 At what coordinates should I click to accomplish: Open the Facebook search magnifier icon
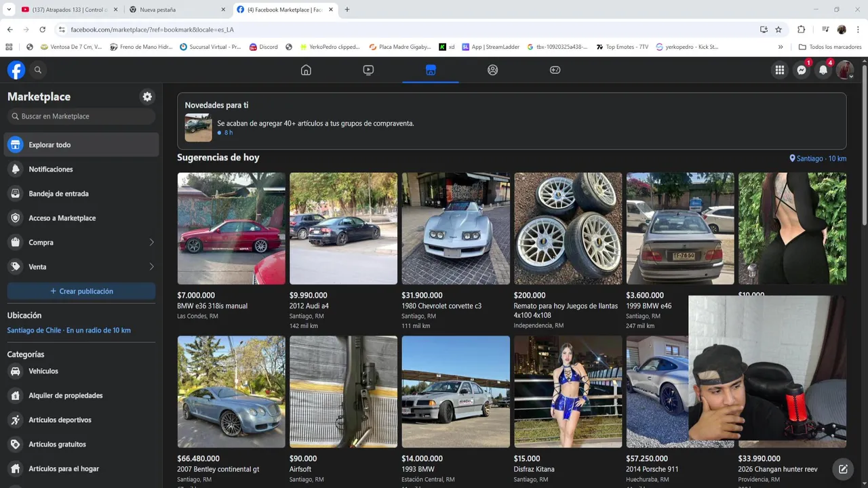pyautogui.click(x=38, y=70)
